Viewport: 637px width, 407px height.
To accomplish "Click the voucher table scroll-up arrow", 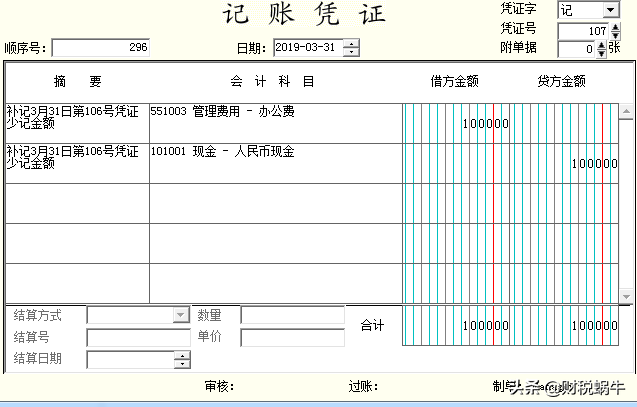I will click(626, 112).
